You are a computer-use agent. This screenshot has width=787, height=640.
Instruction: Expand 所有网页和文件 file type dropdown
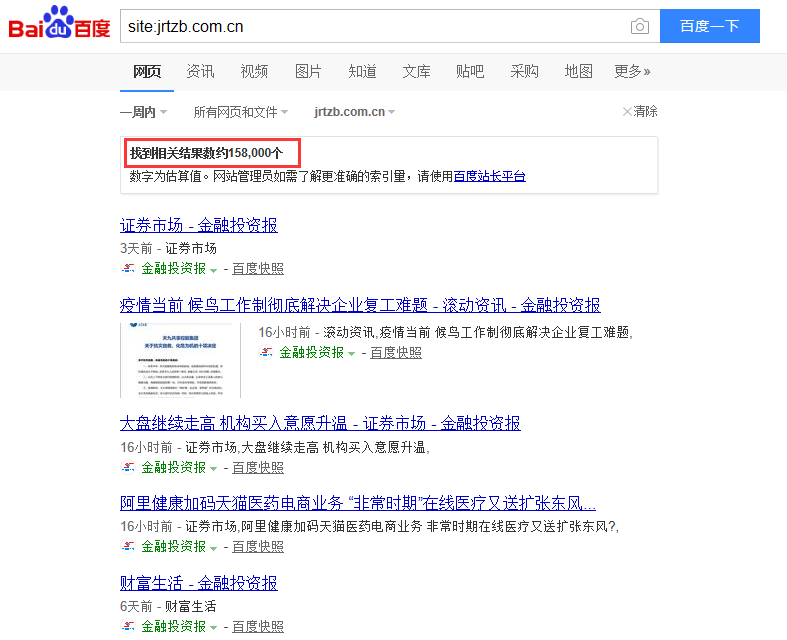[x=241, y=112]
